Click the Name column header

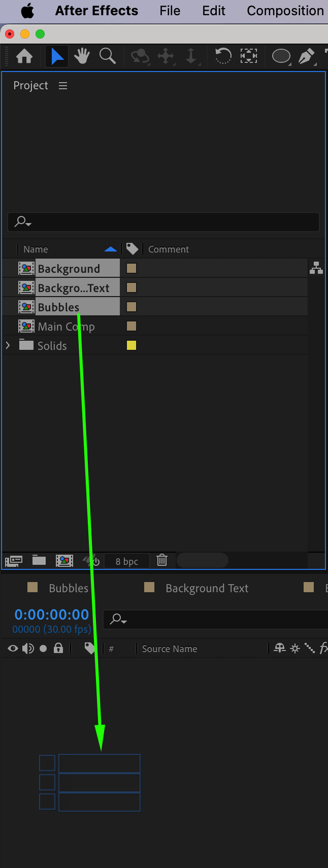[36, 249]
